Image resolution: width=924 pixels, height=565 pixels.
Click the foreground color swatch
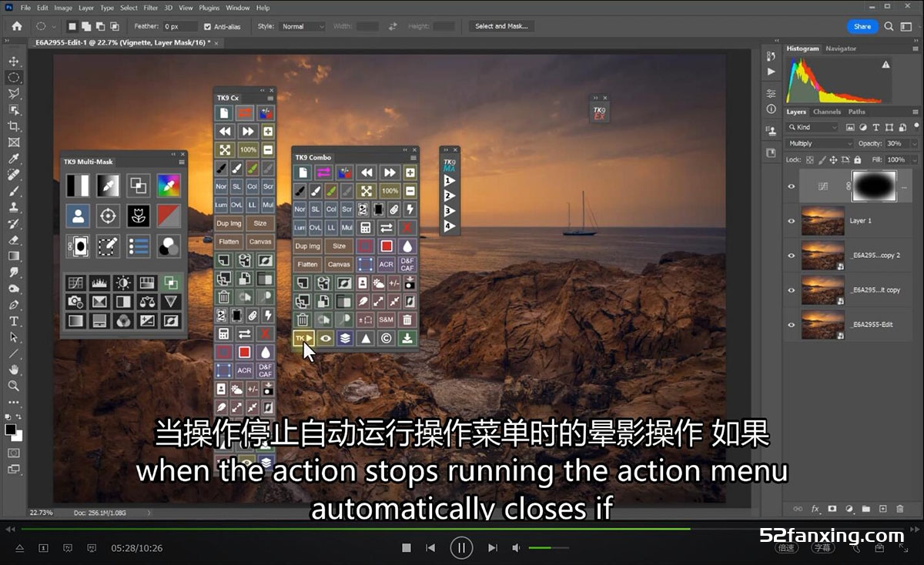[10, 430]
